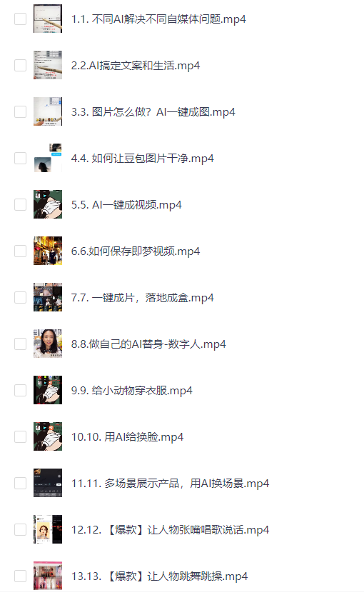Open thumbnail of 11.11. 多场景展示产品 video
The height and width of the screenshot is (595, 364).
(48, 483)
